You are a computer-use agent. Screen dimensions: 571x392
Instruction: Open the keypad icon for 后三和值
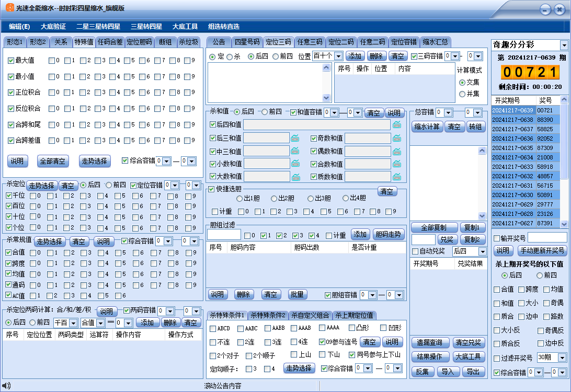[295, 138]
